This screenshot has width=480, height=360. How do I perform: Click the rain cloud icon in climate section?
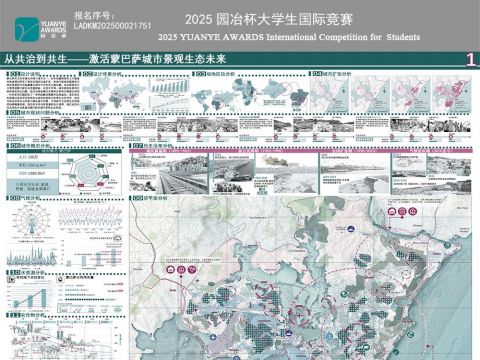(x=117, y=238)
